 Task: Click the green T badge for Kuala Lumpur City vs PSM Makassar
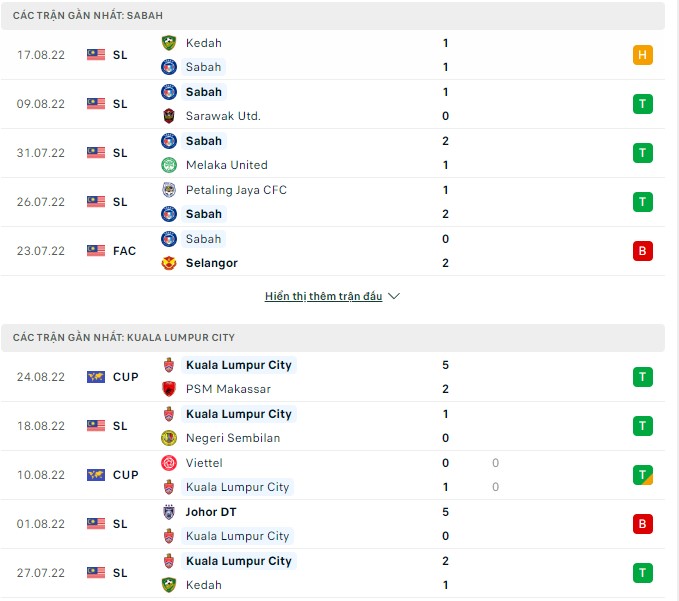(x=643, y=377)
